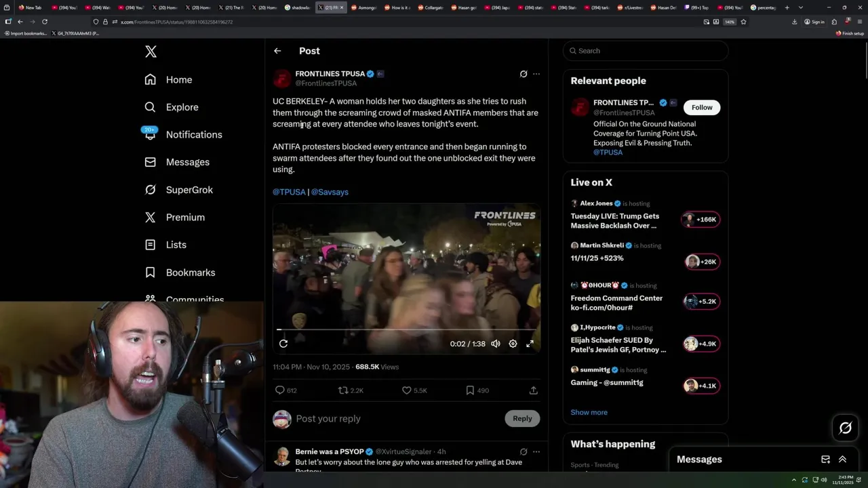Click the Grok icon on the FRONTLINES post

pyautogui.click(x=524, y=74)
